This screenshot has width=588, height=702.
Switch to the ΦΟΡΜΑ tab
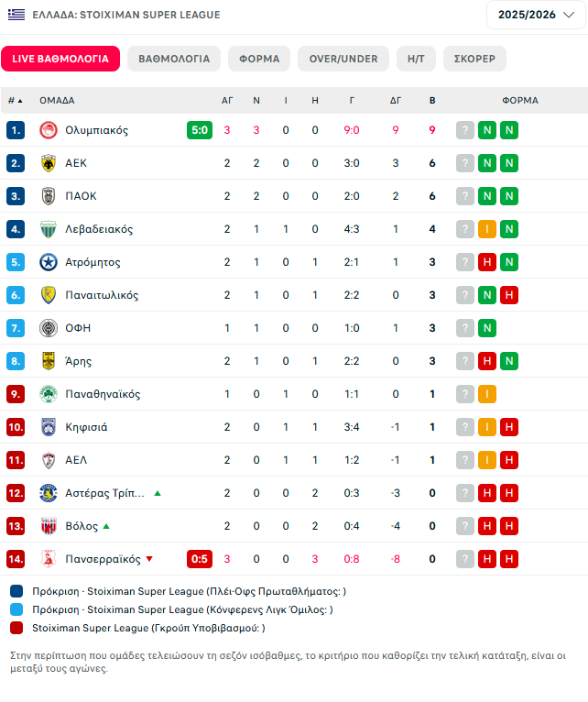(x=259, y=59)
